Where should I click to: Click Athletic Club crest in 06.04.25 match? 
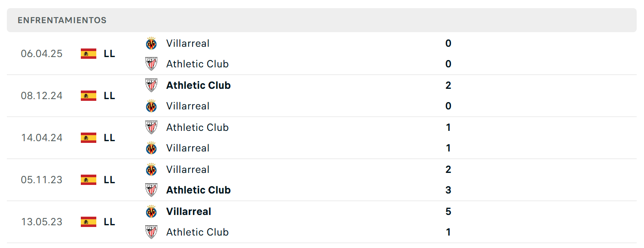click(151, 64)
